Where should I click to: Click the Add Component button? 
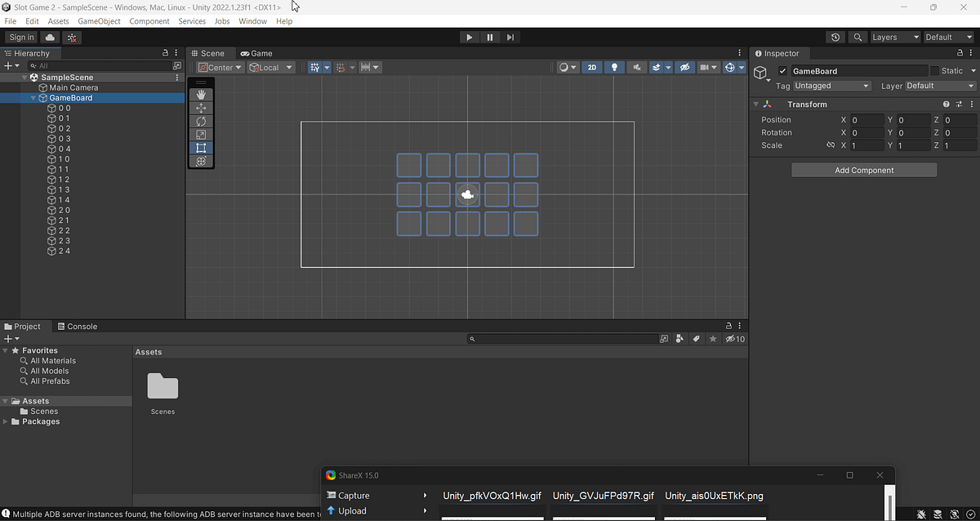coord(863,170)
